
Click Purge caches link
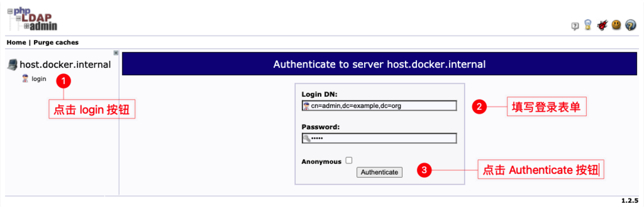click(56, 42)
